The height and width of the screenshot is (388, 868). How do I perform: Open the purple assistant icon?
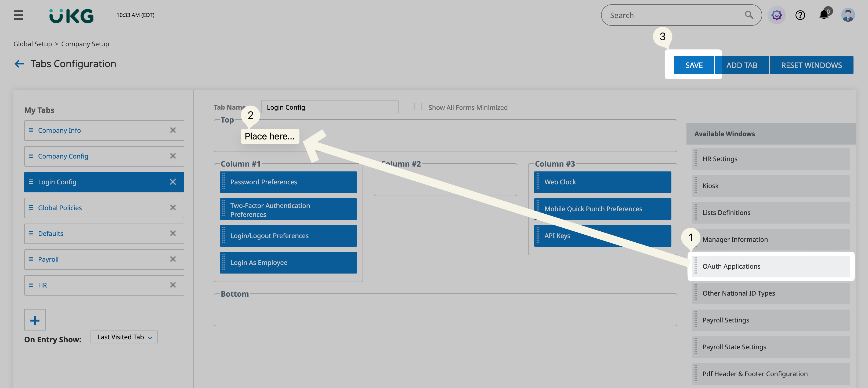point(776,15)
